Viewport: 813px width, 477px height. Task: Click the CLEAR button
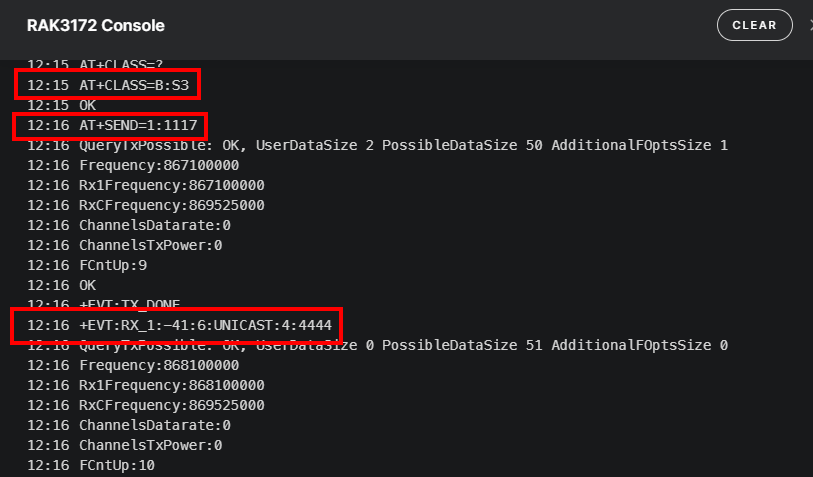(x=754, y=26)
